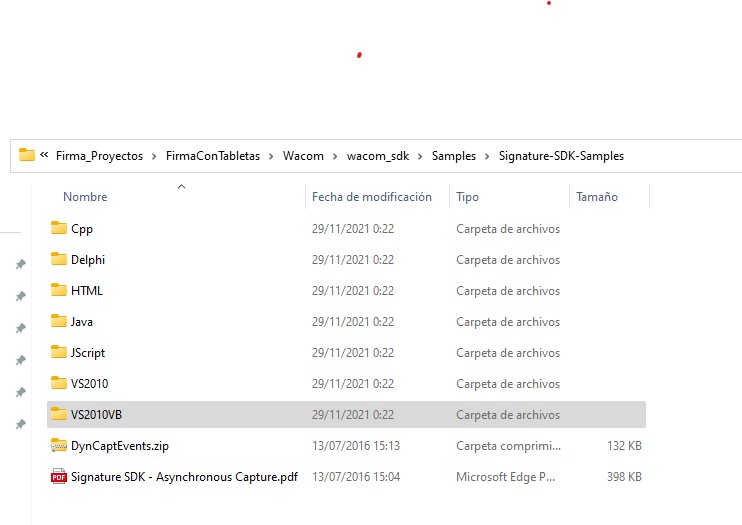The width and height of the screenshot is (742, 525).
Task: Click the 398 KB size value
Action: click(624, 477)
